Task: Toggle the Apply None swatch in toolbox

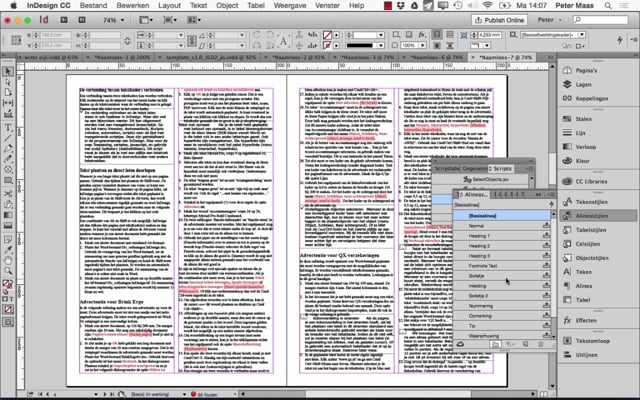Action: [x=8, y=309]
